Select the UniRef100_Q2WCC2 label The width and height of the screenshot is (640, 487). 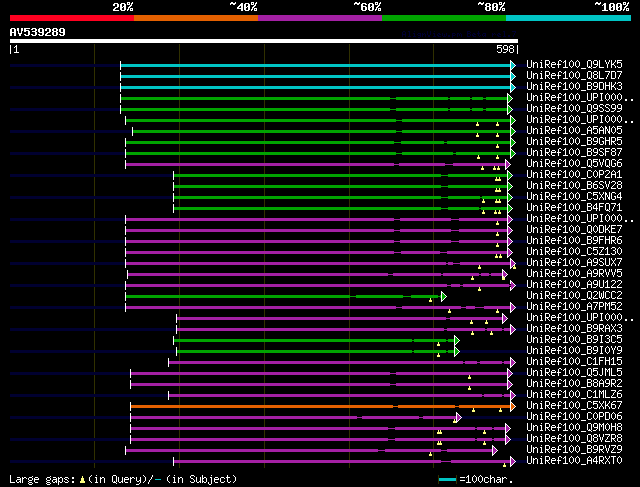tap(574, 296)
